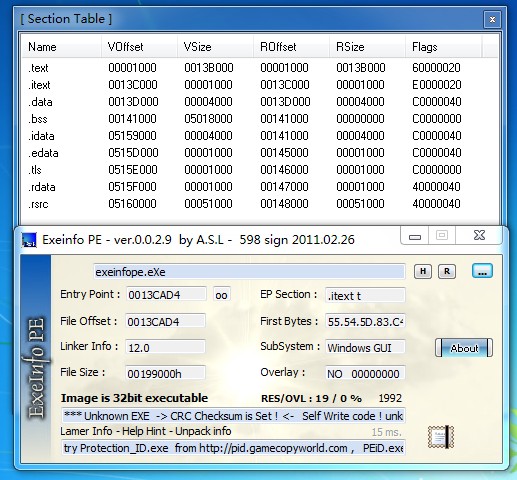Click the H button next to file name
This screenshot has width=517, height=480.
click(423, 272)
